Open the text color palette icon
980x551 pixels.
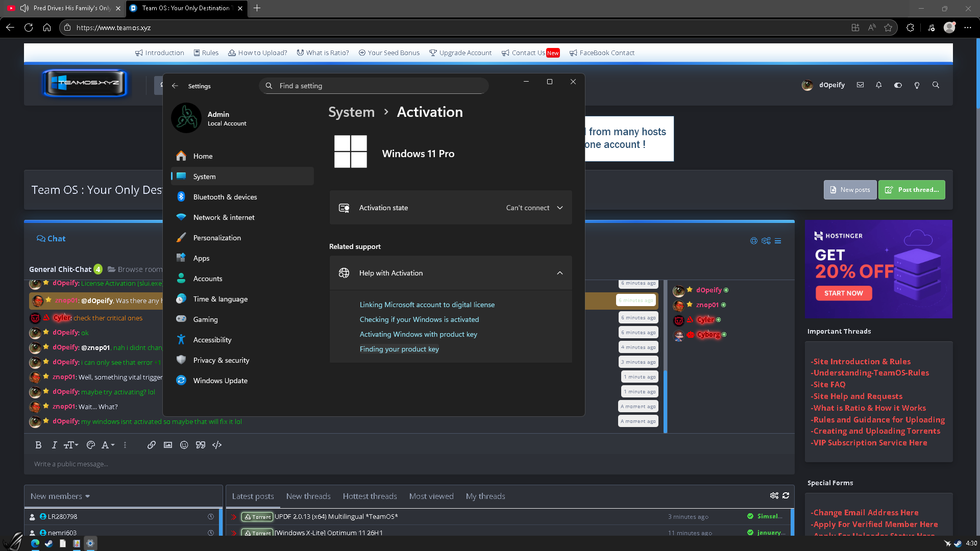(x=91, y=445)
